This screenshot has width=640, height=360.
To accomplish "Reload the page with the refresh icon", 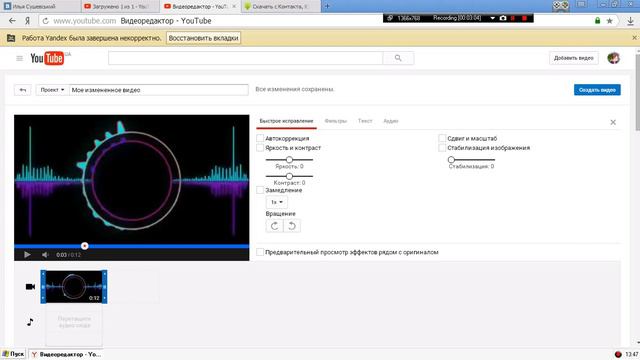I will click(45, 21).
